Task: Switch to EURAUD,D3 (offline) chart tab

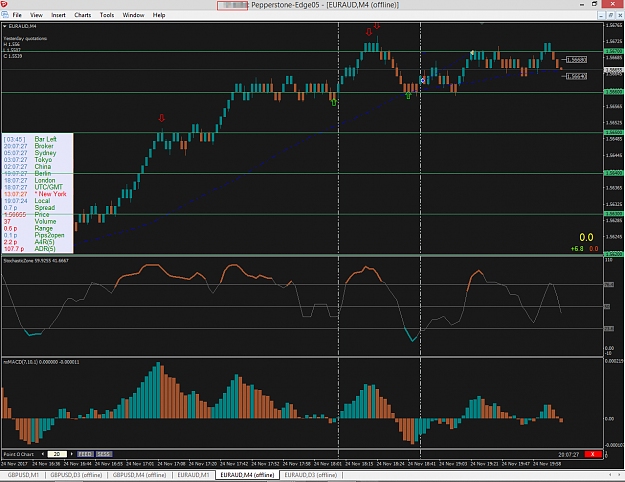Action: coord(311,475)
